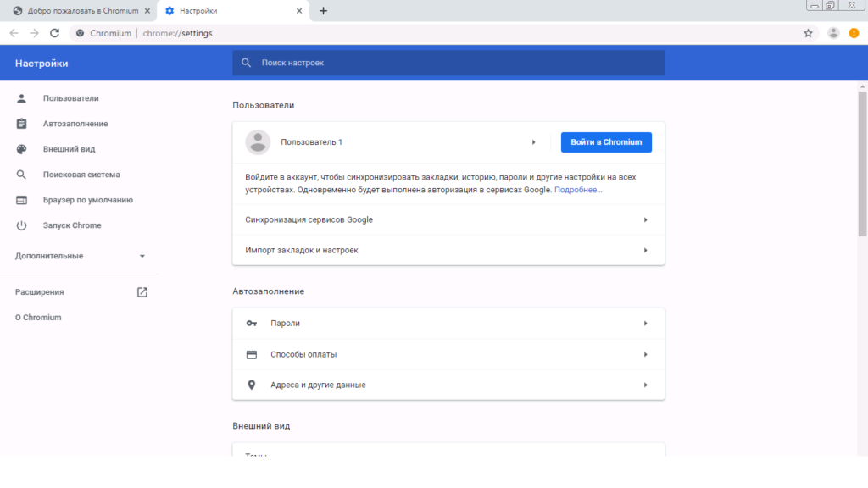
Task: Open О Chromium in the sidebar
Action: pyautogui.click(x=38, y=317)
